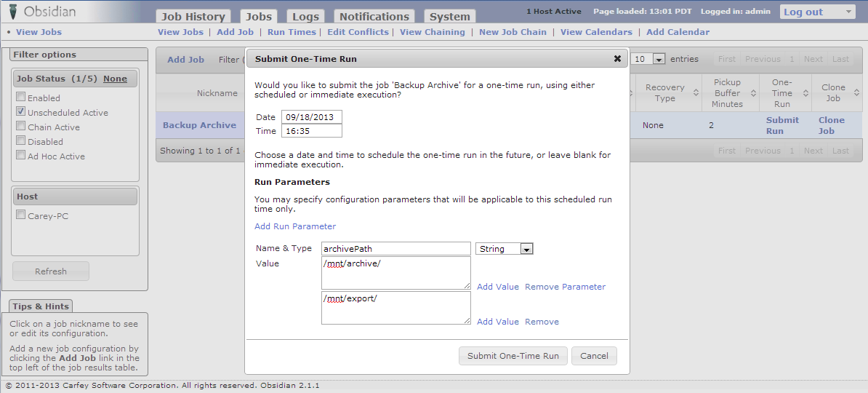Enable the Disabled status filter checkbox
The width and height of the screenshot is (868, 393).
coord(21,141)
